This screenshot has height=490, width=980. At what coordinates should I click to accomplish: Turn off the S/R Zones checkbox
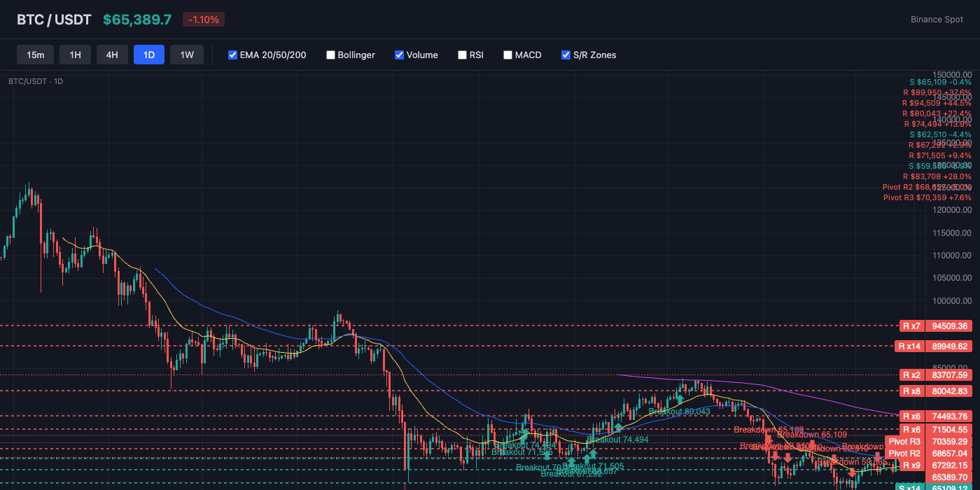coord(566,55)
